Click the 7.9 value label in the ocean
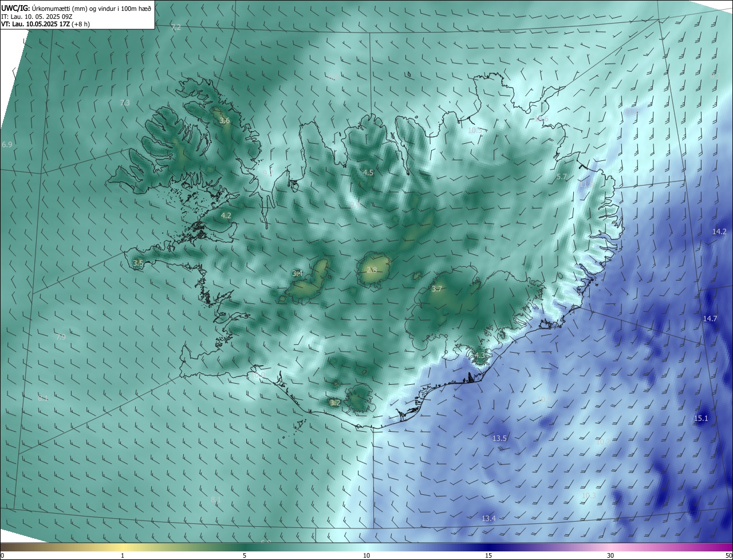The width and height of the screenshot is (733, 560). (61, 337)
